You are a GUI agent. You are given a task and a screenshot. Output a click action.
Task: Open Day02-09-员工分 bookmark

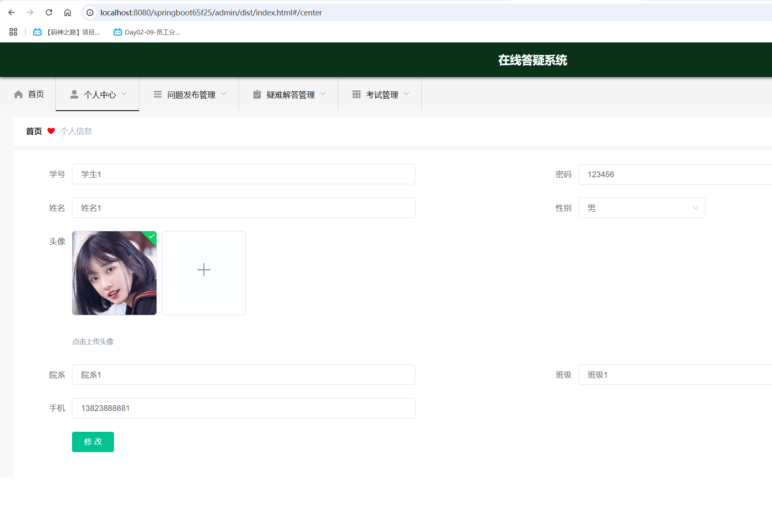pyautogui.click(x=147, y=32)
